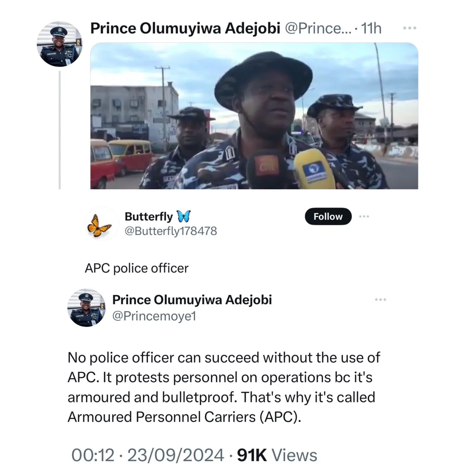Click the top Prince Olumuyiwa Adejobi display name
Image resolution: width=476 pixels, height=476 pixels.
point(185,28)
